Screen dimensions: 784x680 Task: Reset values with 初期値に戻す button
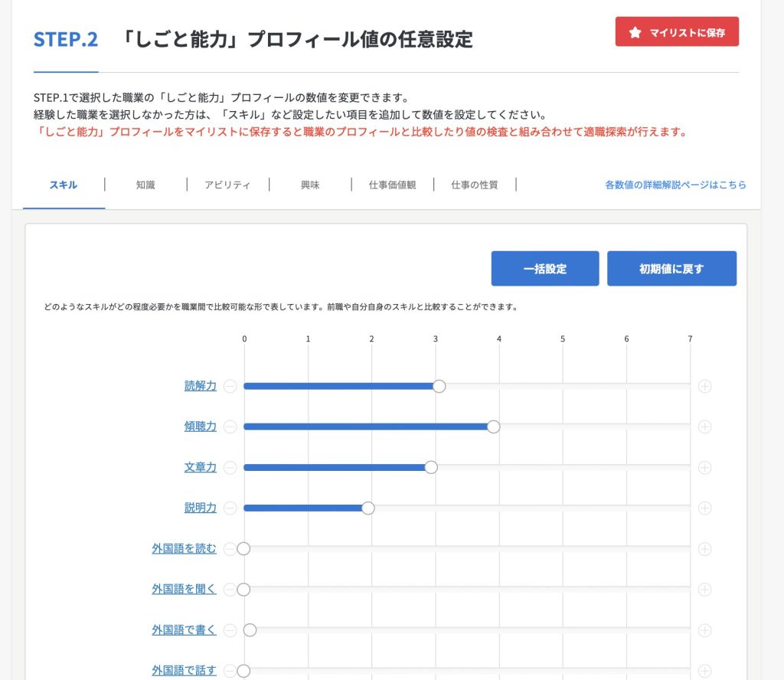coord(671,269)
